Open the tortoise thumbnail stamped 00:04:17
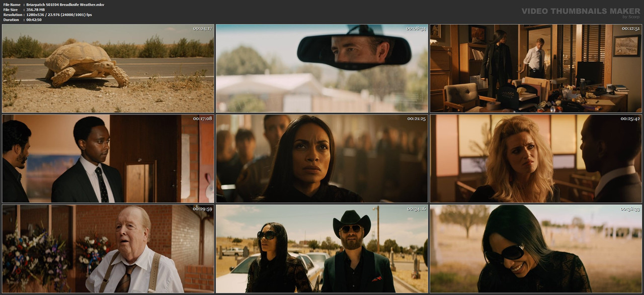Viewport: 644px width, 295px height. [108, 68]
